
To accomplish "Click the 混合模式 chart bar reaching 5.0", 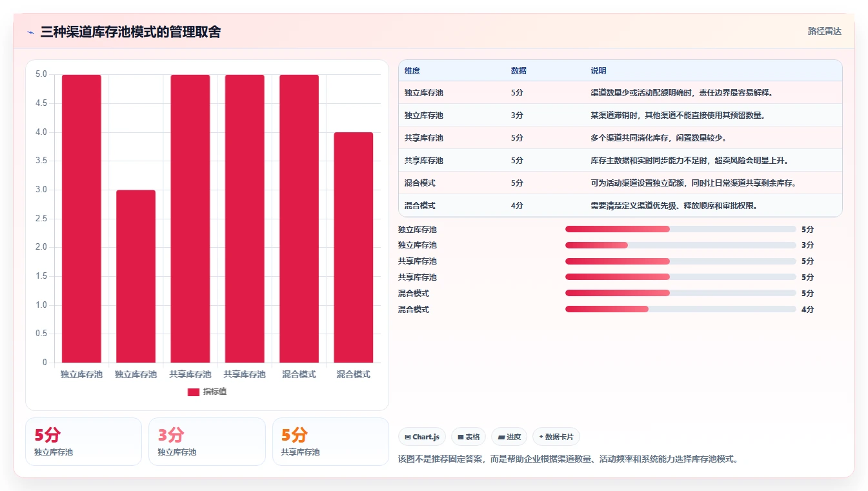I will [x=299, y=219].
